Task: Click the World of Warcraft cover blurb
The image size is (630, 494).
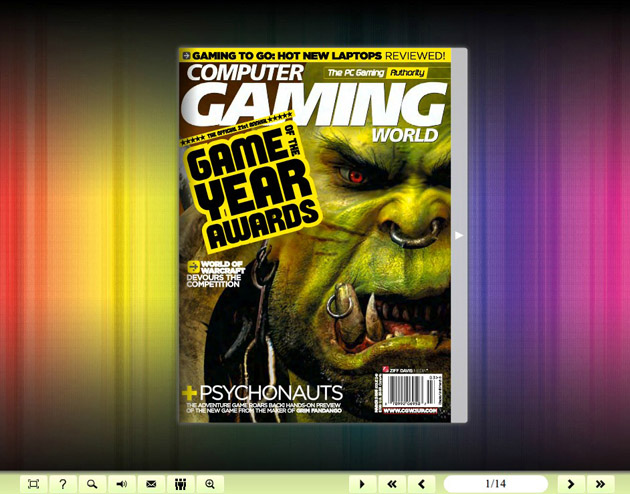Action: [215, 274]
